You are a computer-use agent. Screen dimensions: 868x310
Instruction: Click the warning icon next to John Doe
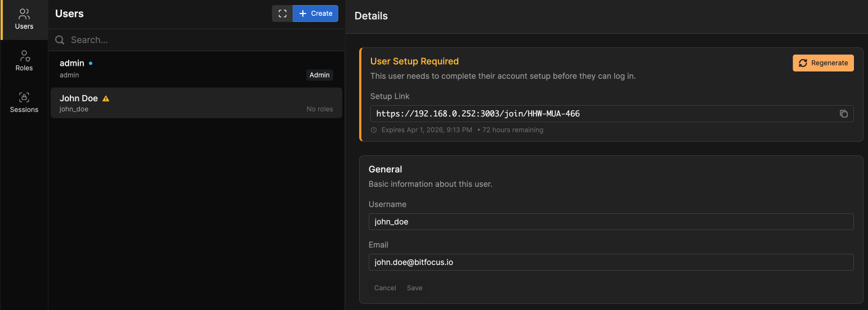[x=106, y=98]
